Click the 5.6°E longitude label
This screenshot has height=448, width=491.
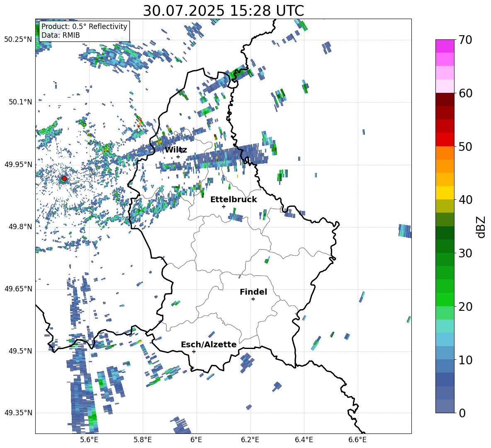pyautogui.click(x=89, y=440)
